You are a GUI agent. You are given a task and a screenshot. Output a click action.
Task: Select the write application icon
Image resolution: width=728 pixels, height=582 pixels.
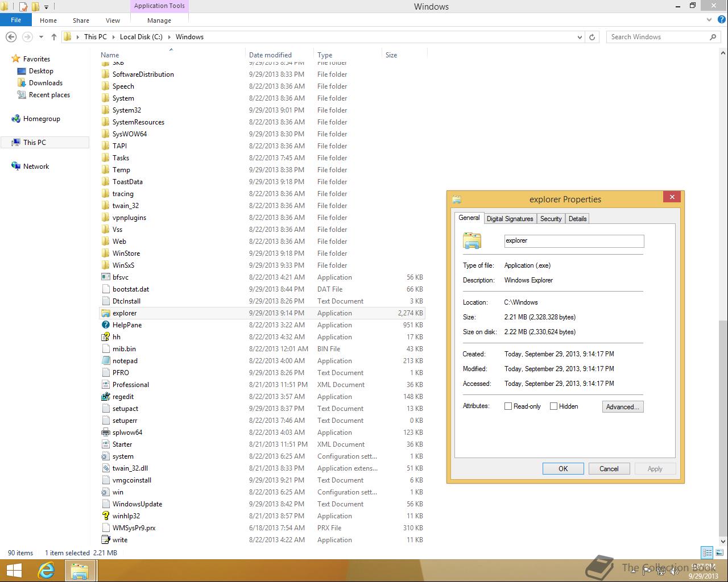tap(105, 540)
